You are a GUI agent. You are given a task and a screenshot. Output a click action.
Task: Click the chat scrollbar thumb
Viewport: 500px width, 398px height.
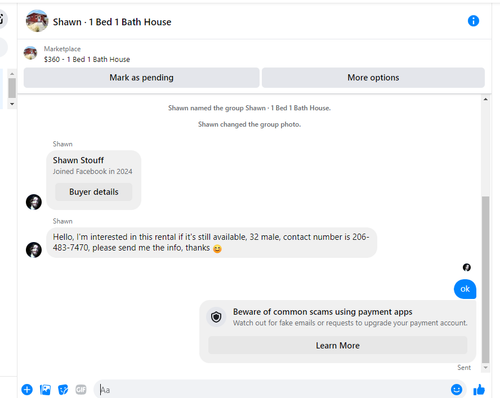(x=486, y=279)
